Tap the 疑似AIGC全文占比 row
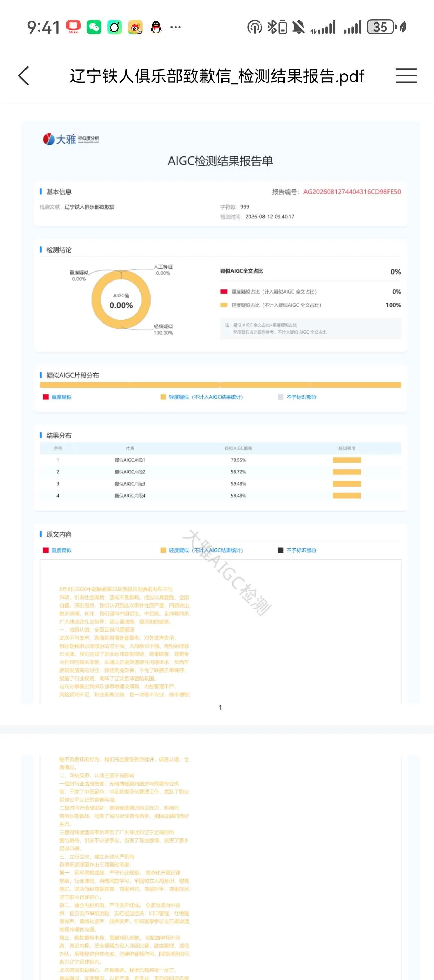 (x=310, y=272)
